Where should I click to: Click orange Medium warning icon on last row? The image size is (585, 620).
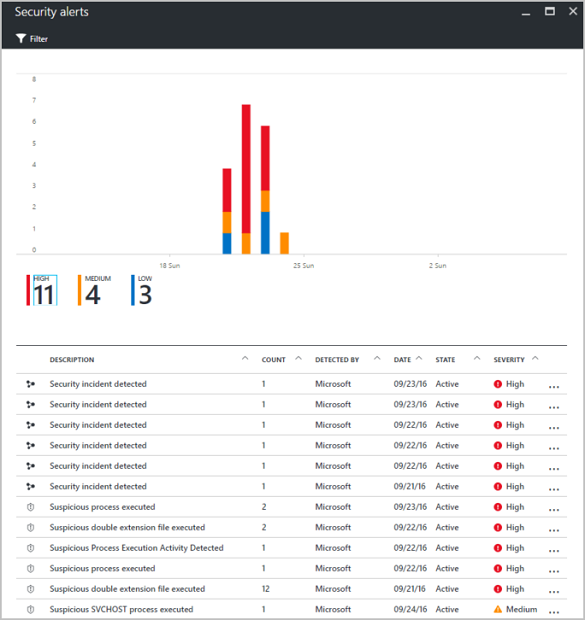click(x=498, y=609)
